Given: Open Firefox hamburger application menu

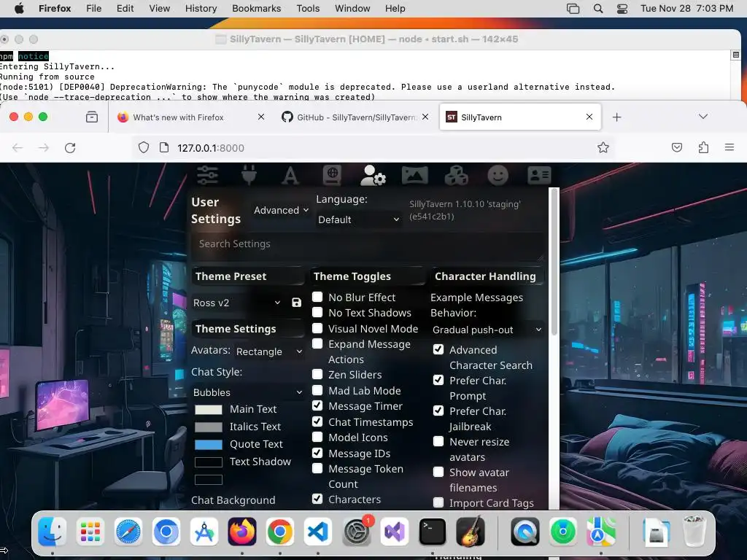Looking at the screenshot, I should click(729, 147).
